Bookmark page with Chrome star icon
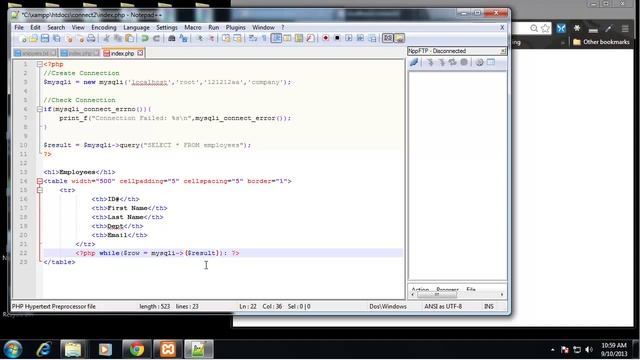The image size is (640, 360). [545, 28]
